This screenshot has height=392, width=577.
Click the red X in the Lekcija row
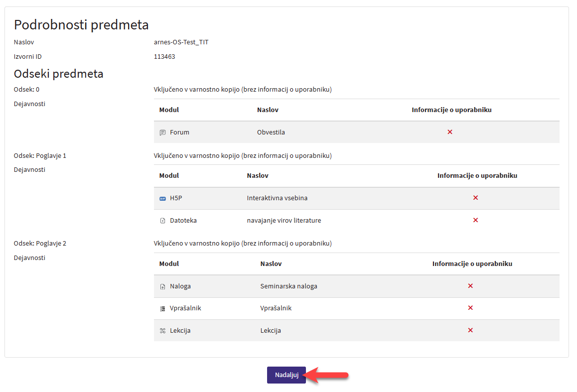click(x=470, y=330)
